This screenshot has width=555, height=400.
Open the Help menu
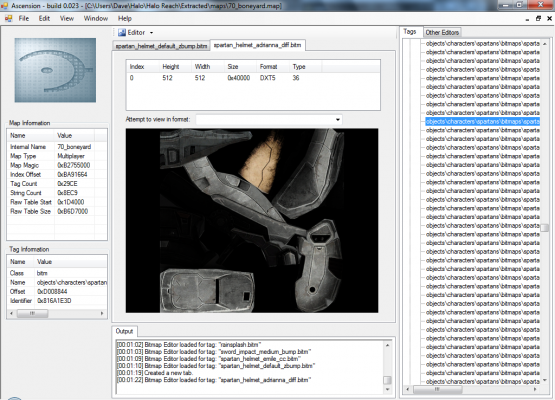click(125, 18)
